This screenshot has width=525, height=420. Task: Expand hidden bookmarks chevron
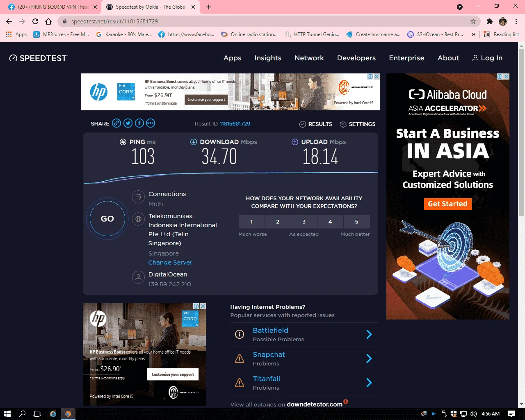point(474,34)
